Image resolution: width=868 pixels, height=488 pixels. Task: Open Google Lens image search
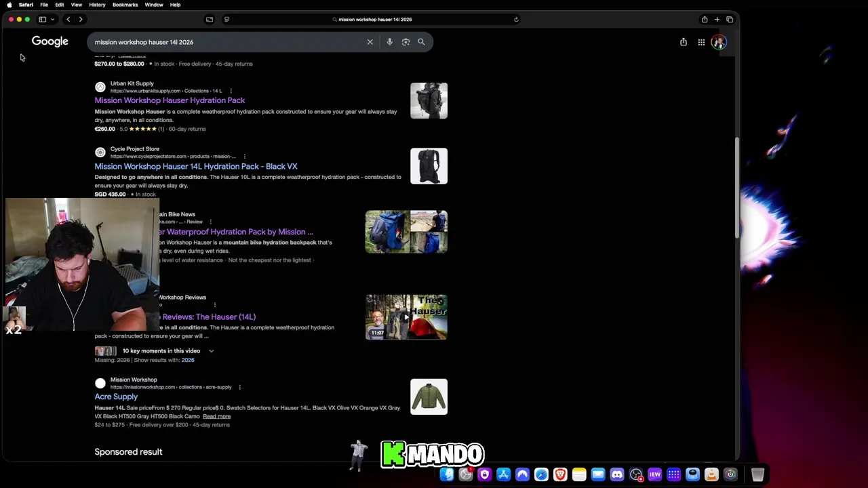(x=406, y=42)
